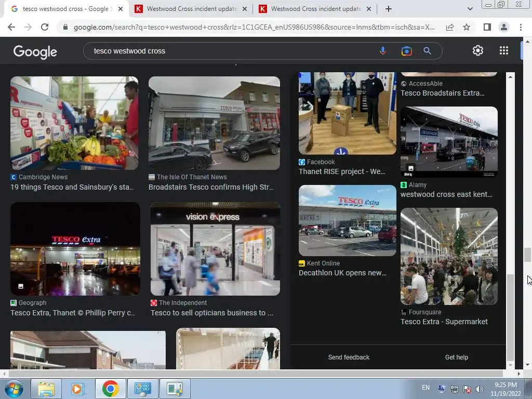Go back to previous page

point(11,27)
